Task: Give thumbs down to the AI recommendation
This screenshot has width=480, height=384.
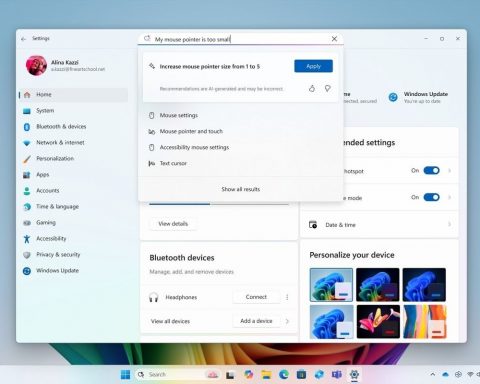Action: click(x=328, y=88)
